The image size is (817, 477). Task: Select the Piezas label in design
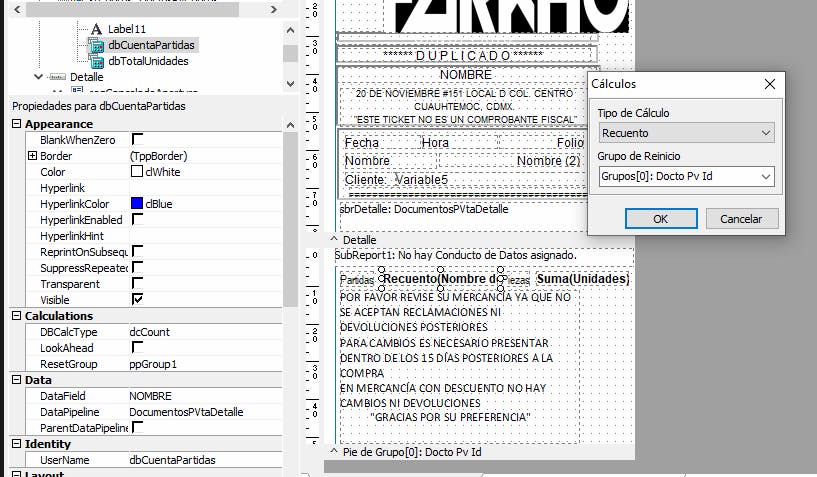coord(516,280)
